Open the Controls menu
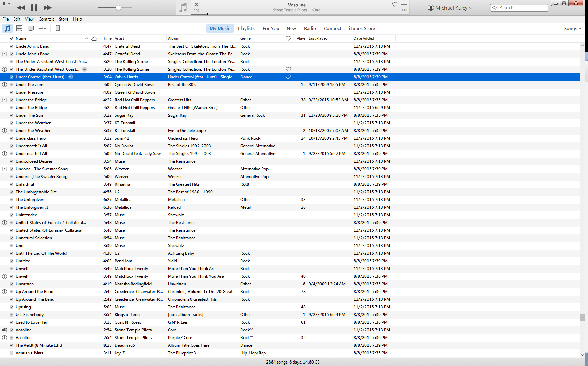This screenshot has height=366, width=588. pos(46,19)
